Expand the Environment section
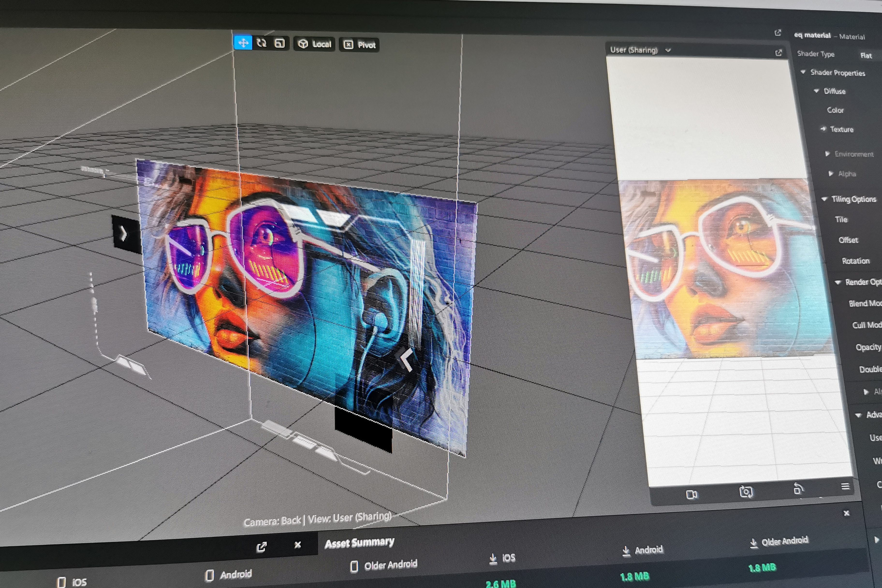 [x=827, y=153]
